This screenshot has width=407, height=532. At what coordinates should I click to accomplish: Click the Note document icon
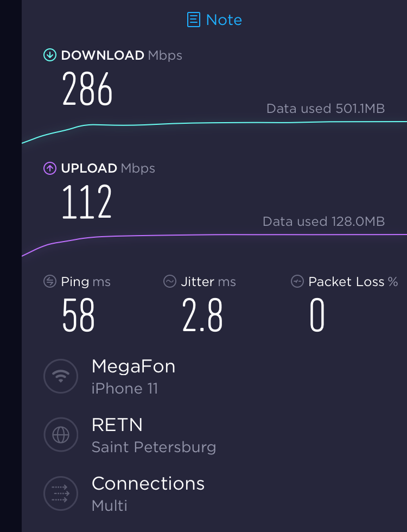(193, 20)
